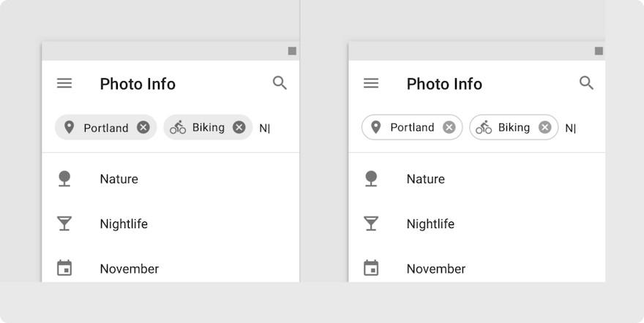This screenshot has width=644, height=323.
Task: Click calendar icon beside November in right panel
Action: (x=371, y=268)
